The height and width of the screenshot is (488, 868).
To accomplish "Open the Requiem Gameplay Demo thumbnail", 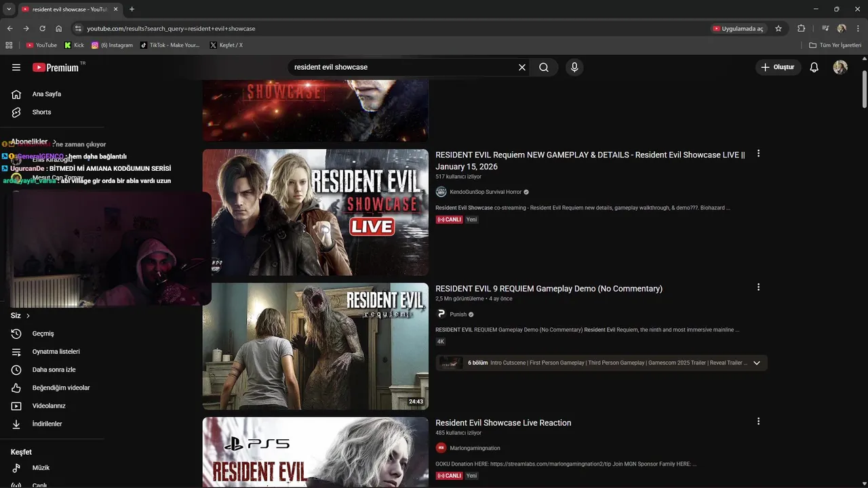I will 315,346.
